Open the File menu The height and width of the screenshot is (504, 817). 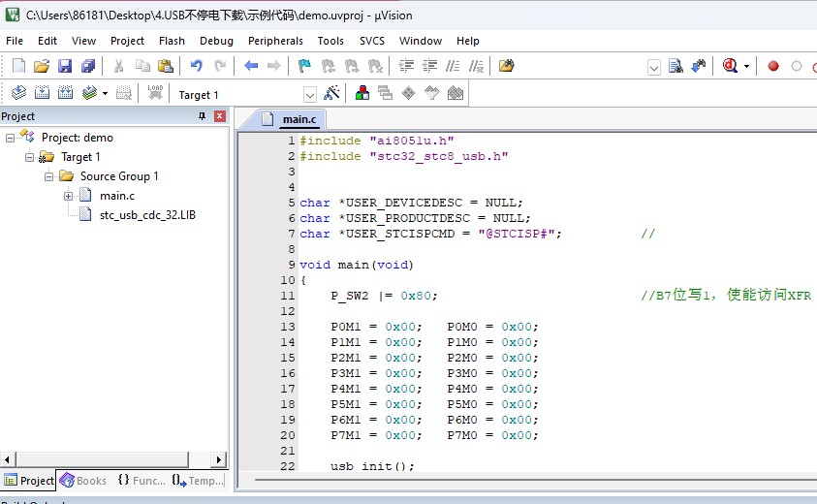(15, 41)
